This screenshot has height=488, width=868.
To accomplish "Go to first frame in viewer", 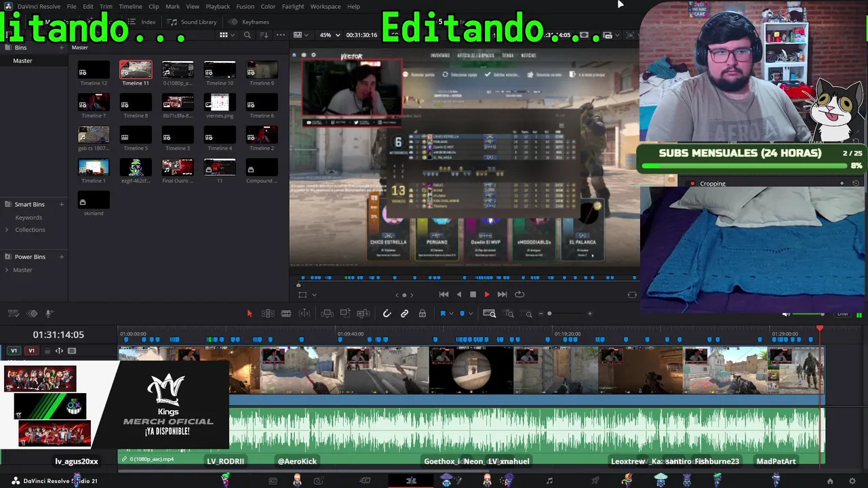I will coord(443,294).
